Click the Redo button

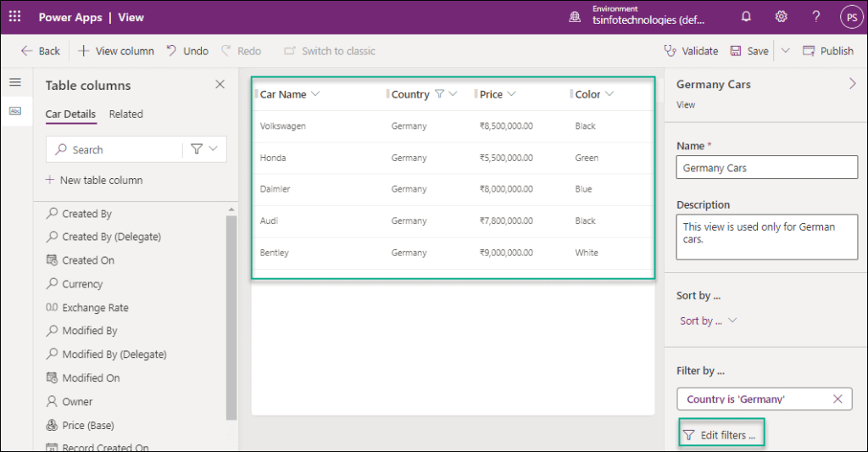click(x=242, y=51)
